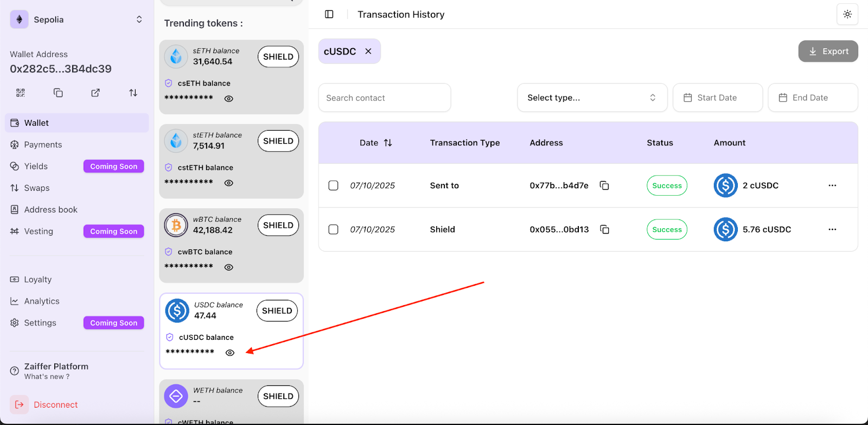Click SHIELD button for wBTC
Image resolution: width=868 pixels, height=425 pixels.
coord(278,225)
